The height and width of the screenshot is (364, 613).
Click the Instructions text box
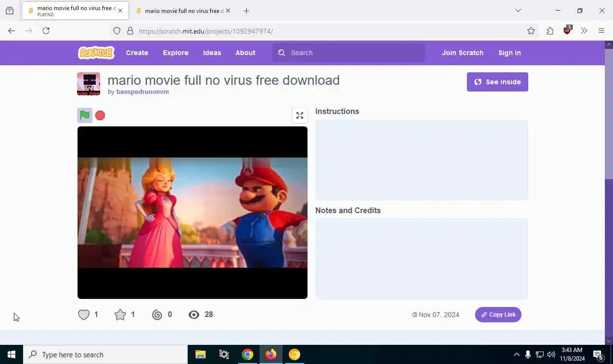coord(422,160)
